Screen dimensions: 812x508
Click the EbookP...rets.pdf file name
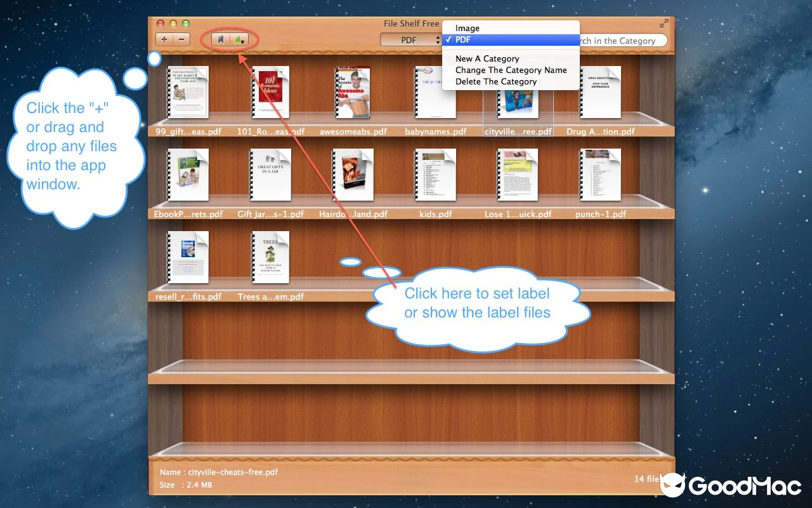[188, 214]
